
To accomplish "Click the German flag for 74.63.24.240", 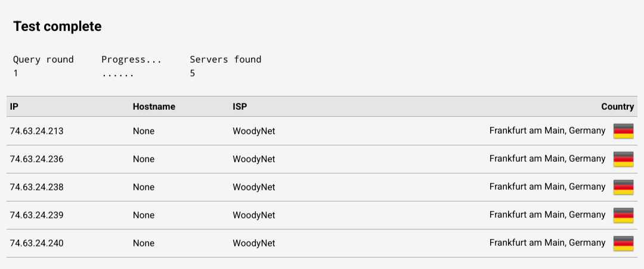I will [623, 243].
